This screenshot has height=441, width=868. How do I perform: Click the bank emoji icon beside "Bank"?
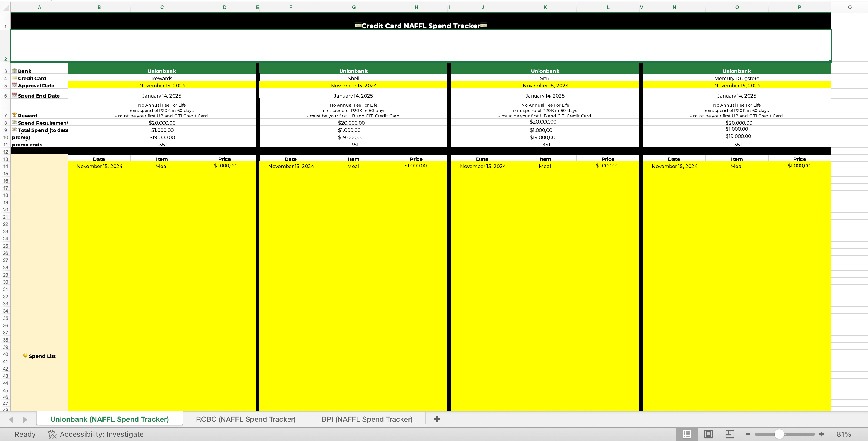[x=15, y=71]
